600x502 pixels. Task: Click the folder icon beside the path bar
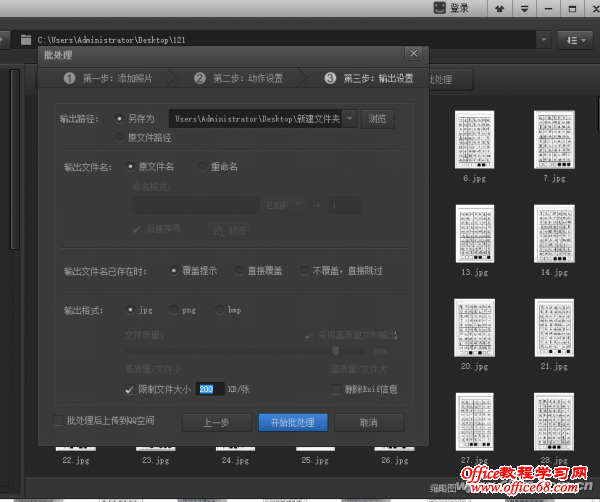click(x=24, y=40)
